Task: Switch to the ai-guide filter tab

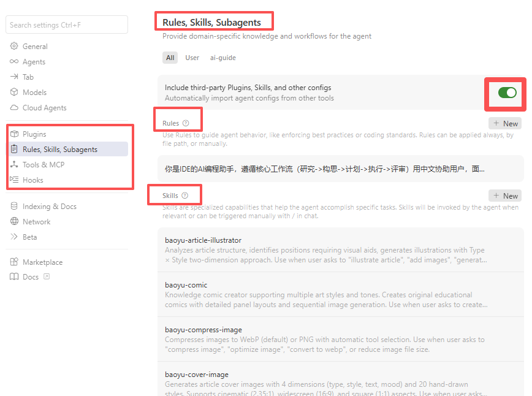Action: click(x=223, y=58)
